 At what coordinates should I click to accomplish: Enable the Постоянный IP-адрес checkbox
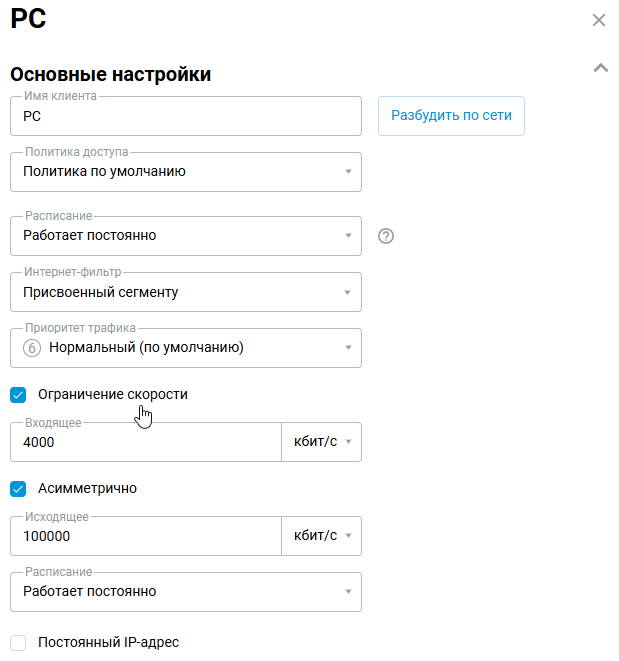coord(18,643)
